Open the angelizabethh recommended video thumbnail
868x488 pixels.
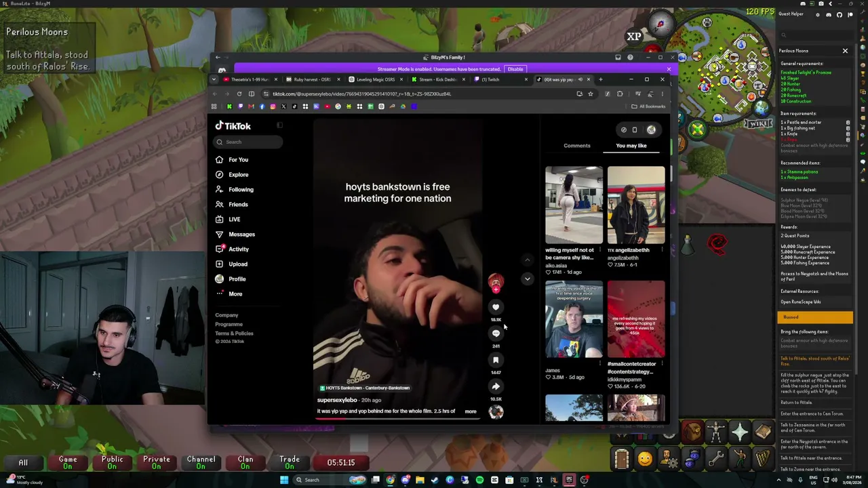tap(636, 205)
